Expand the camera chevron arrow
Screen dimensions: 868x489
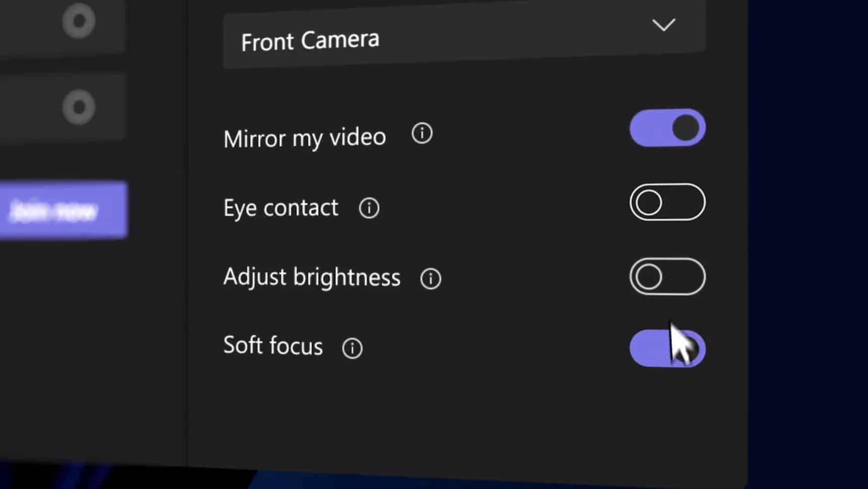pos(663,25)
